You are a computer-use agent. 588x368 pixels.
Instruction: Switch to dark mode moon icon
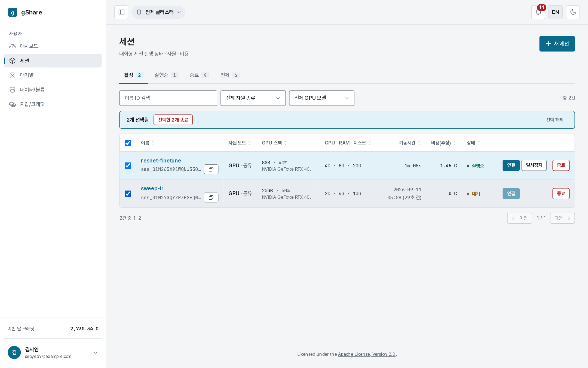pos(573,12)
